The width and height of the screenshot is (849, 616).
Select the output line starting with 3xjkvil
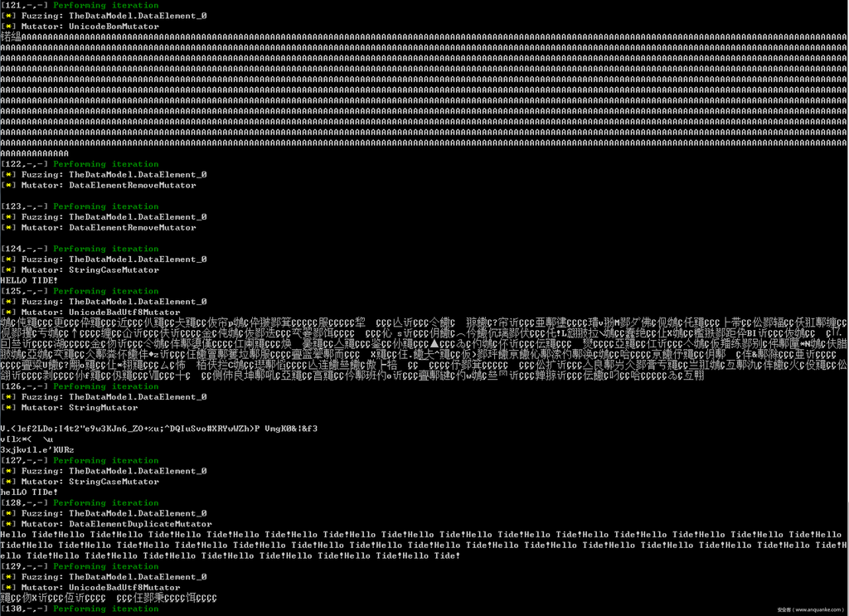click(x=37, y=450)
